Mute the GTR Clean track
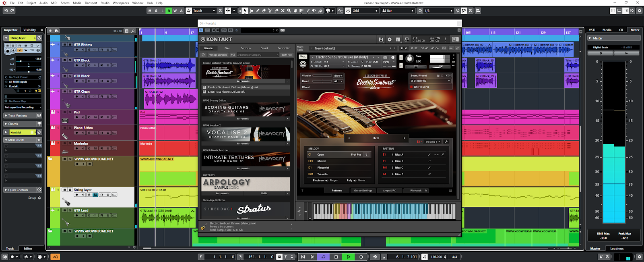The height and width of the screenshot is (262, 644). tap(64, 91)
